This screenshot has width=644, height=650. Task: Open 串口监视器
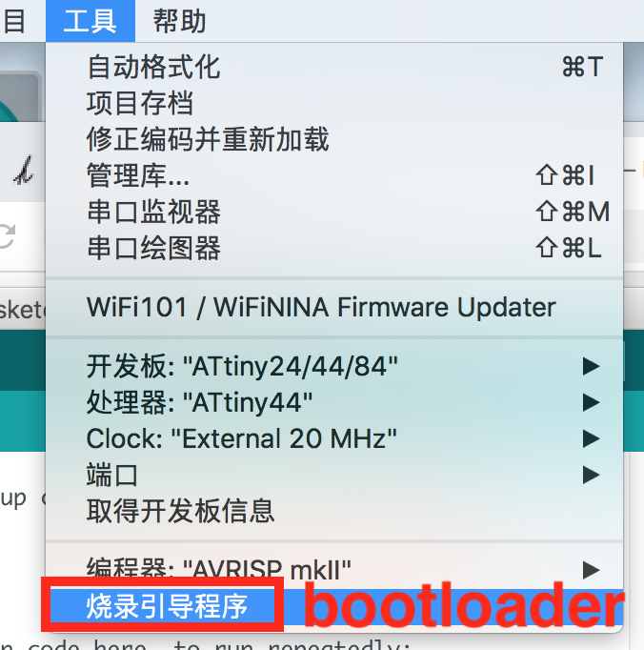click(x=334, y=212)
